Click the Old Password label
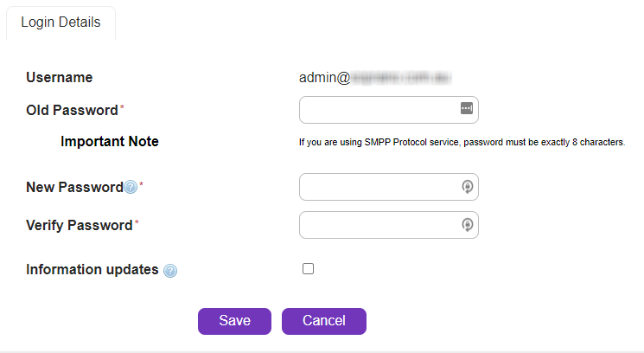644x353 pixels. pyautogui.click(x=72, y=110)
